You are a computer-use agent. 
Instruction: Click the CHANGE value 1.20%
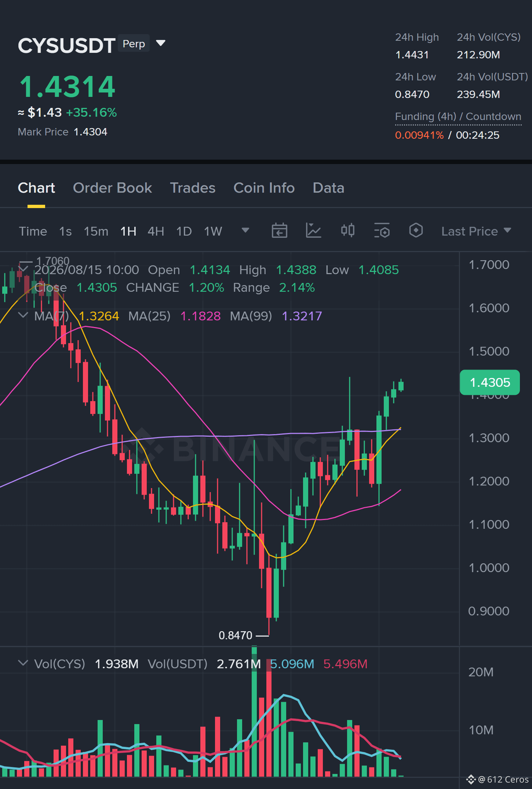click(x=206, y=287)
